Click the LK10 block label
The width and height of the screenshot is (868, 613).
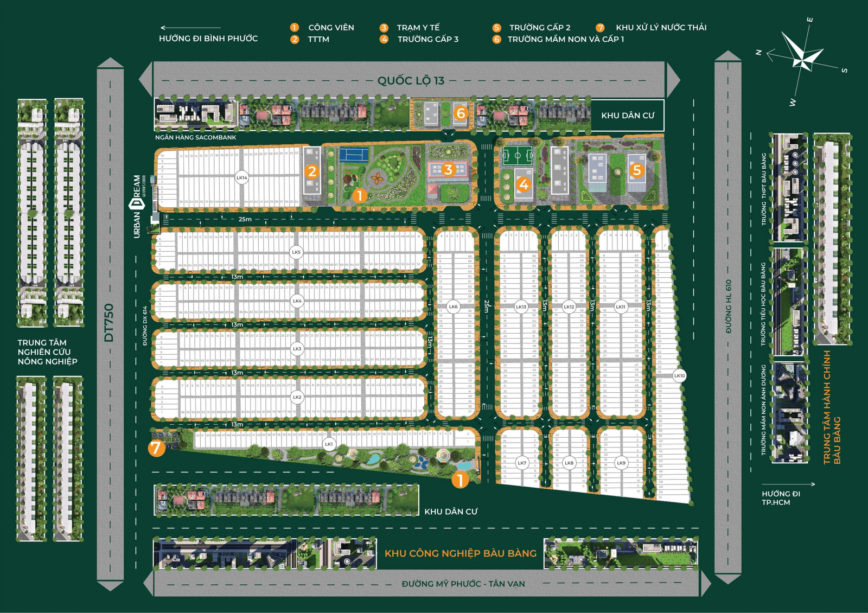pos(679,375)
